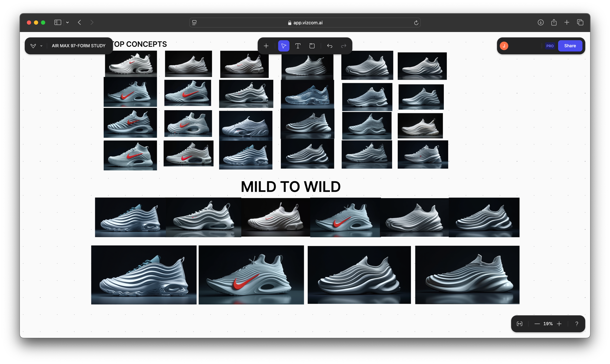Image resolution: width=610 pixels, height=364 pixels.
Task: Click the AIR MAX 97-FORM STUDY file title
Action: point(79,46)
